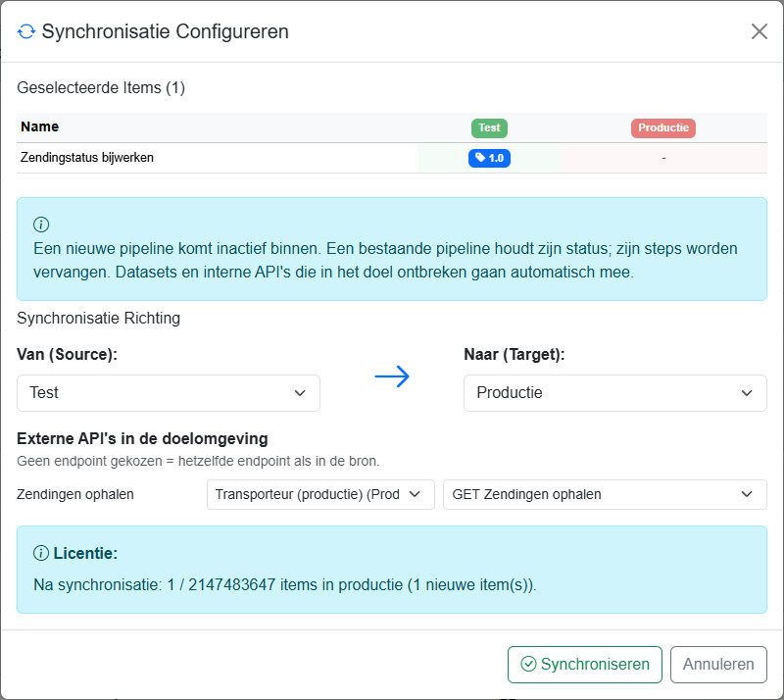Click 'Geselecteerde Items (1)' heading
This screenshot has height=700, width=784.
pyautogui.click(x=101, y=87)
